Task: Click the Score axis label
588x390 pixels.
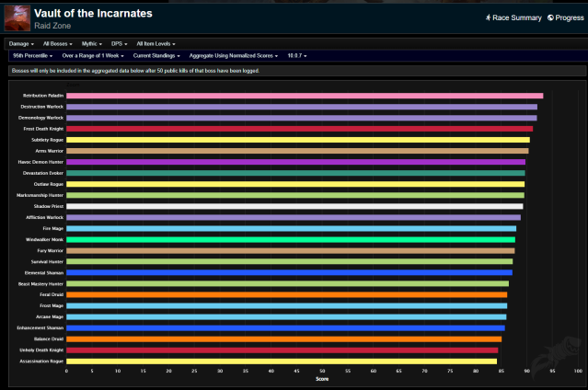Action: (322, 379)
